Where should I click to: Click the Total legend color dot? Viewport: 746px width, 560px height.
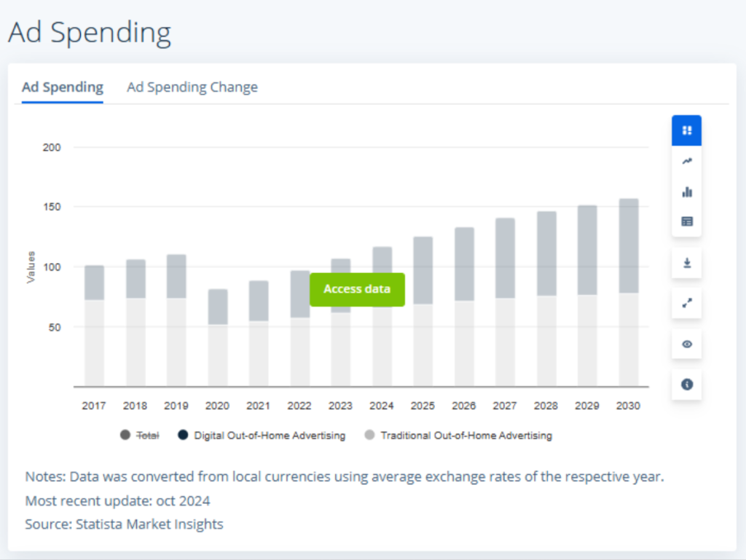(125, 435)
